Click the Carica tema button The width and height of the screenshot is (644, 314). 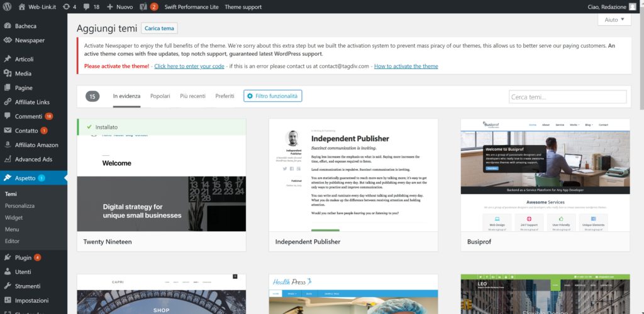(159, 28)
